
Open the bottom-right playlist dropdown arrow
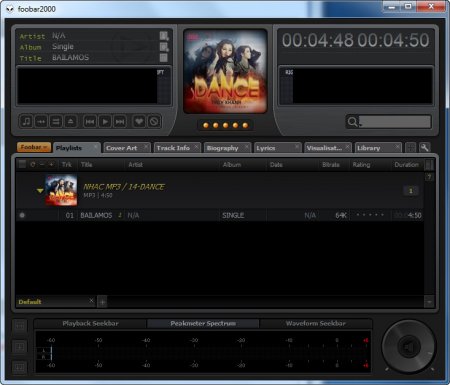[429, 302]
